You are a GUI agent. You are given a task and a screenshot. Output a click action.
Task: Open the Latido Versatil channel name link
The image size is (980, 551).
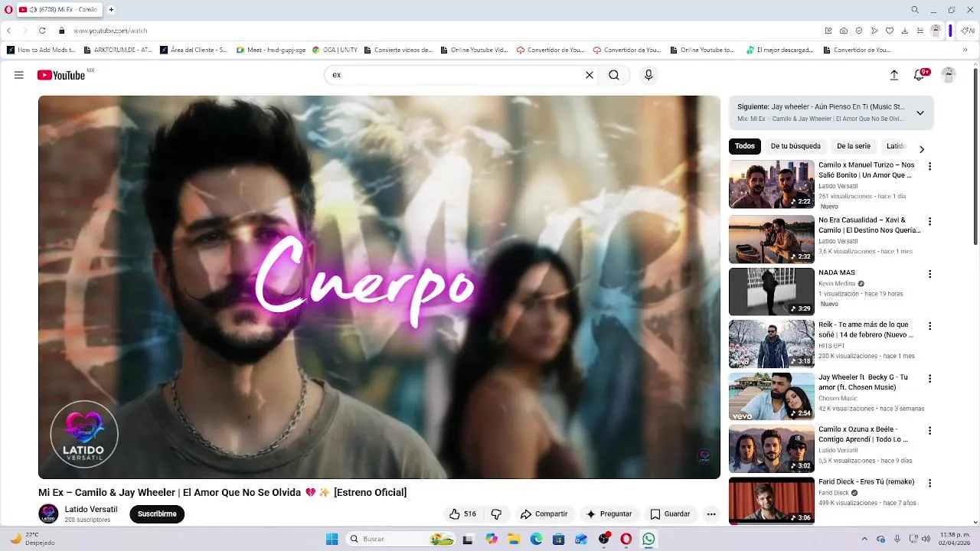click(x=91, y=510)
